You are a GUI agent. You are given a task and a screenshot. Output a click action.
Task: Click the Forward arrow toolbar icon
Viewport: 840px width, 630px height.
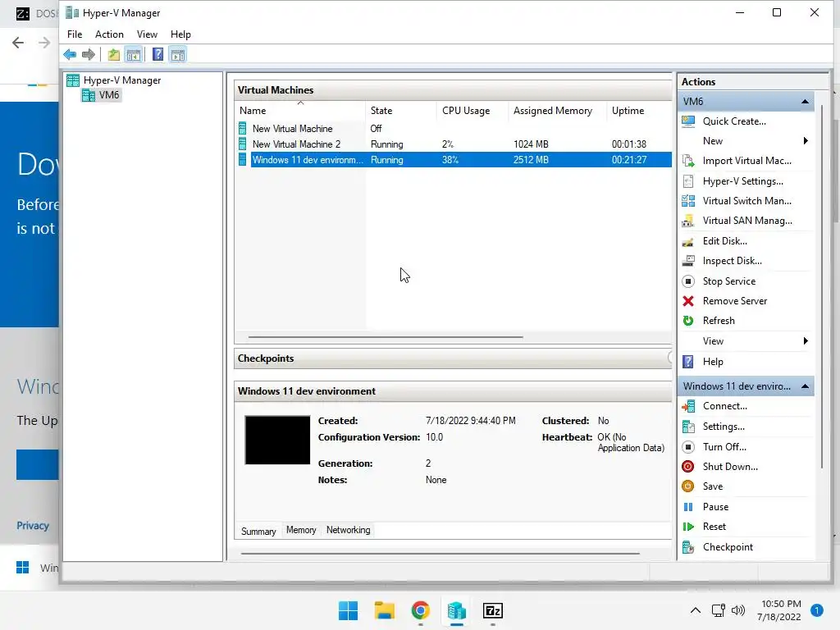[89, 54]
